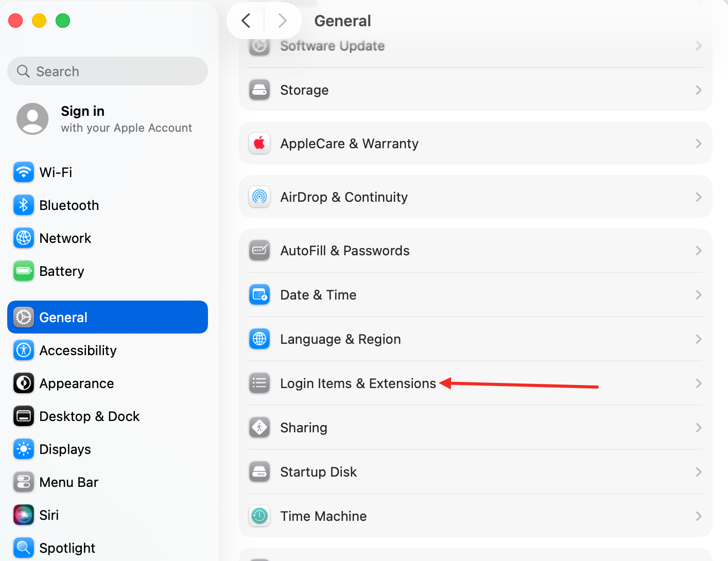Click the Desktop & Dock icon
The width and height of the screenshot is (728, 561).
pos(24,416)
